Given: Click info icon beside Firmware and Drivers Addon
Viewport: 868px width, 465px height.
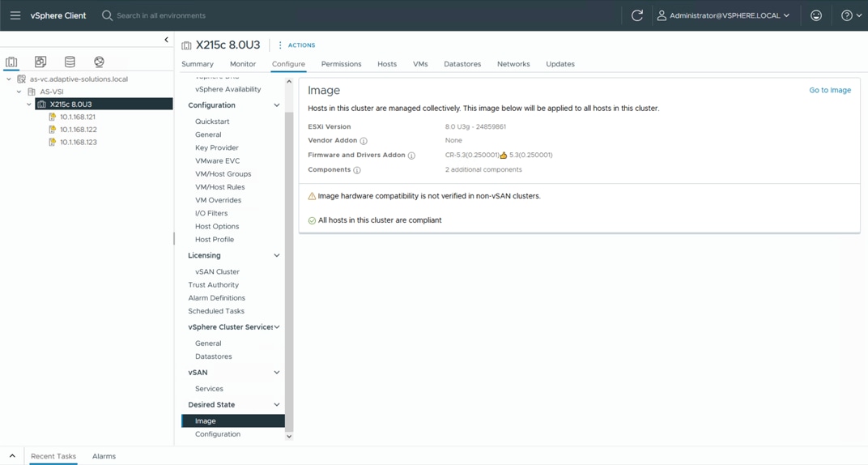Looking at the screenshot, I should (411, 156).
